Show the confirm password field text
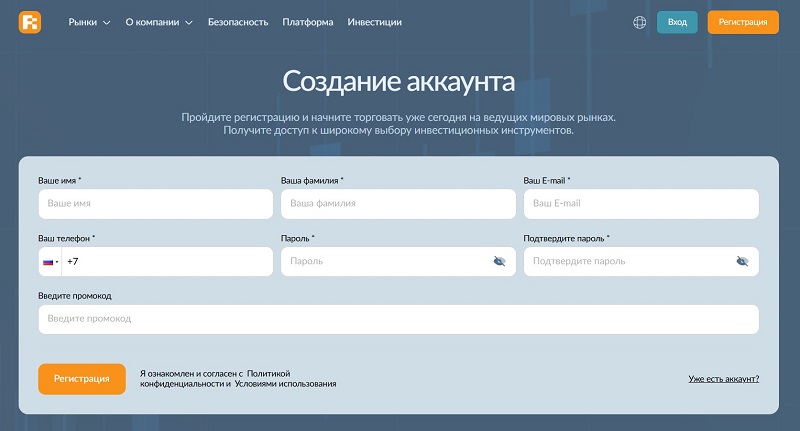This screenshot has height=431, width=800. point(742,261)
